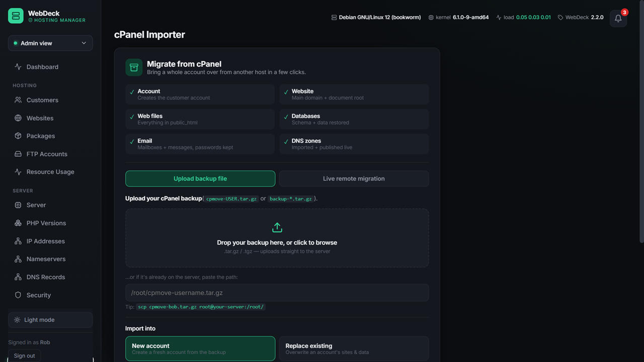Click the Customers people icon
644x362 pixels.
tap(18, 100)
